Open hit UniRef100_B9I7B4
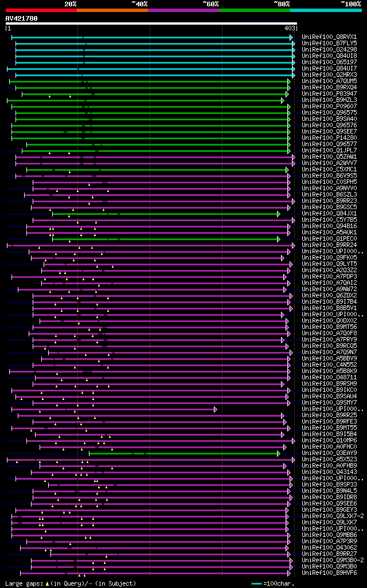Image resolution: width=367 pixels, height=588 pixels. pos(329,301)
